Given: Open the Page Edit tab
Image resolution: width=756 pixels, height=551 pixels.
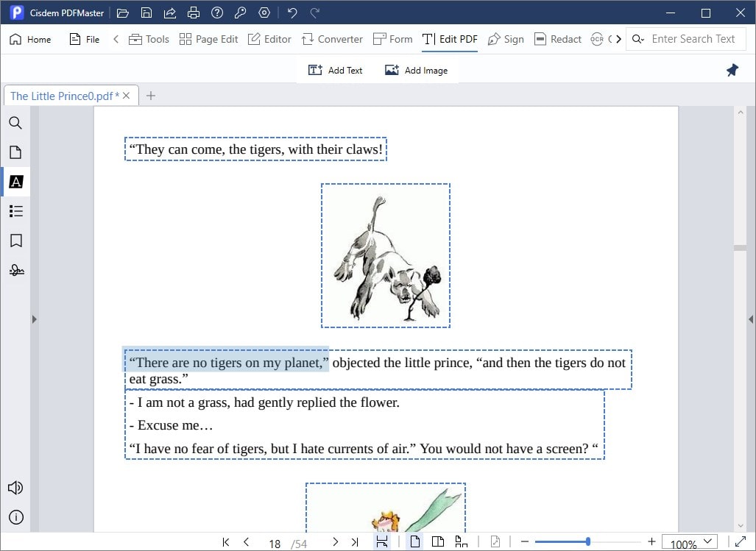Looking at the screenshot, I should pos(208,39).
